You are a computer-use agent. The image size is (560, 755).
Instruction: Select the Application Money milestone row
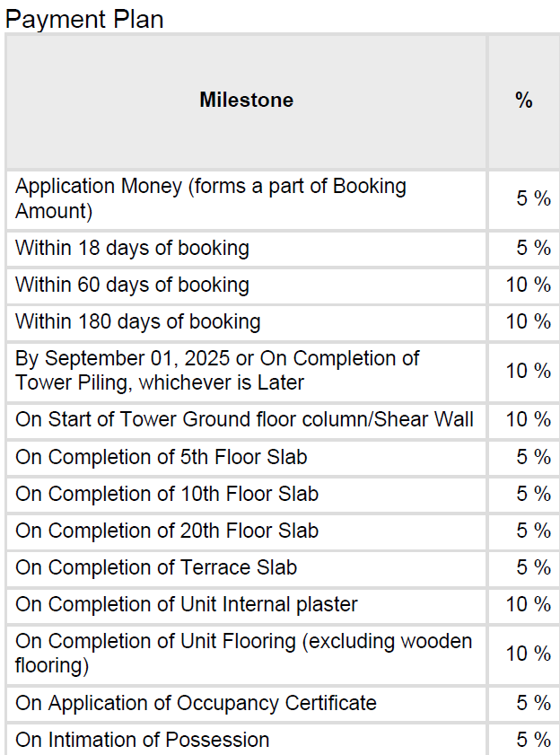pyautogui.click(x=211, y=198)
